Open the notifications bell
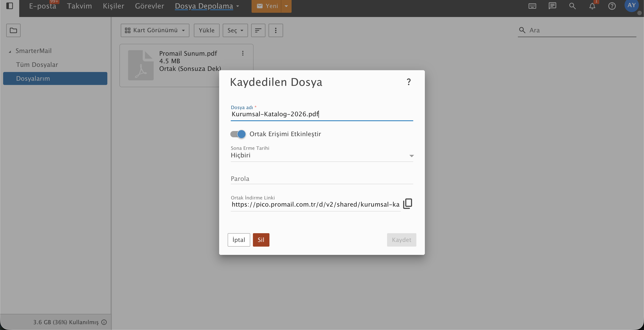Image resolution: width=644 pixels, height=330 pixels. 592,6
